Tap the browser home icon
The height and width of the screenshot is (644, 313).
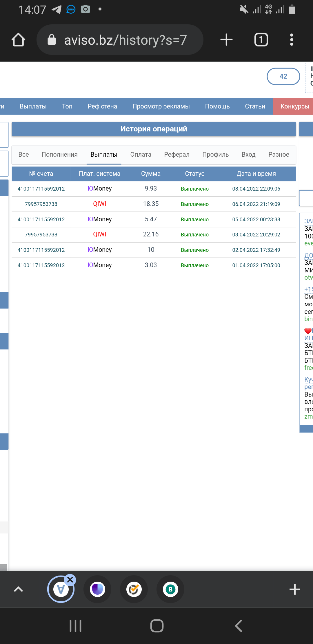click(18, 40)
